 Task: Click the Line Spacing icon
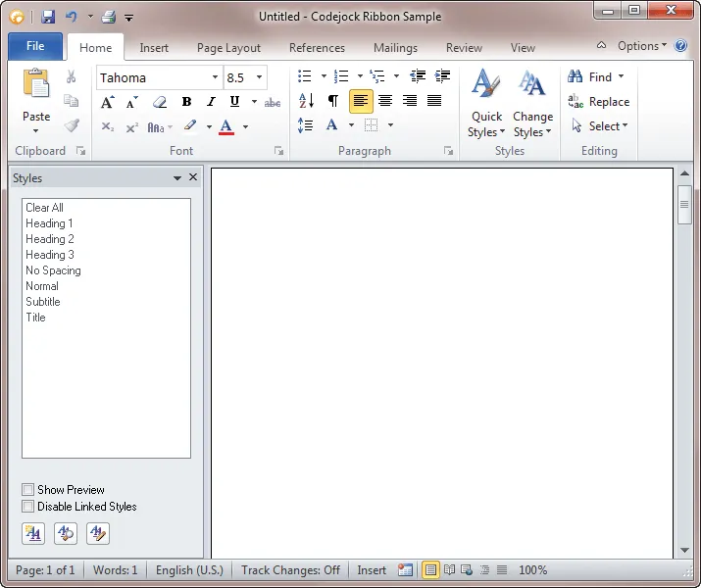pyautogui.click(x=305, y=125)
